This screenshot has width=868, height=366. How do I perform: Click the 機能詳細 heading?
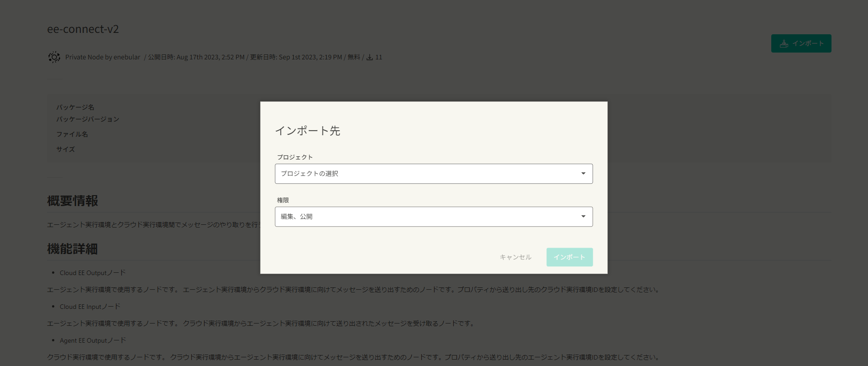73,249
